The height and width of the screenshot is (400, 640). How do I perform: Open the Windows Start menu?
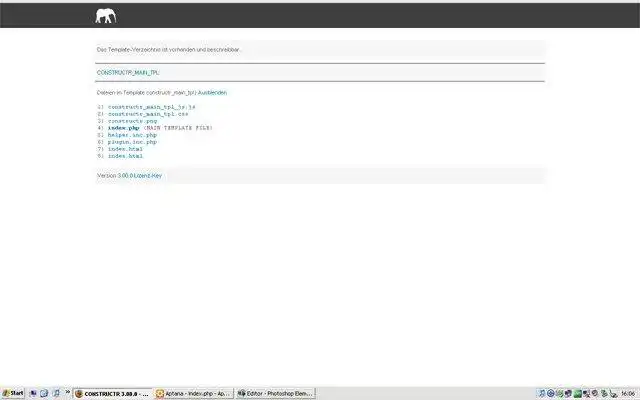tap(13, 393)
